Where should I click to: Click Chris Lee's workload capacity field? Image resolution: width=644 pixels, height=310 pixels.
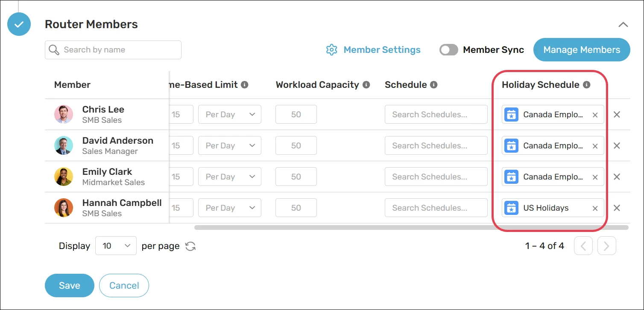click(296, 114)
